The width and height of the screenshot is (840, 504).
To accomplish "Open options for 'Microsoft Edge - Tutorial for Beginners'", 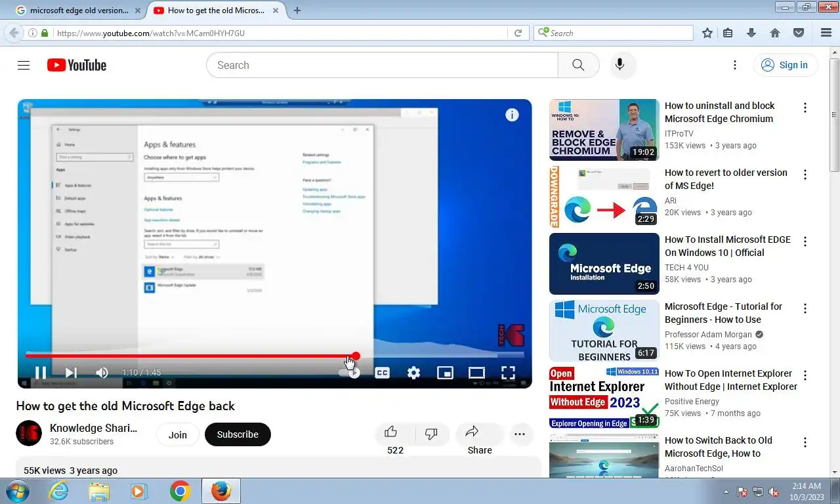I will [805, 308].
